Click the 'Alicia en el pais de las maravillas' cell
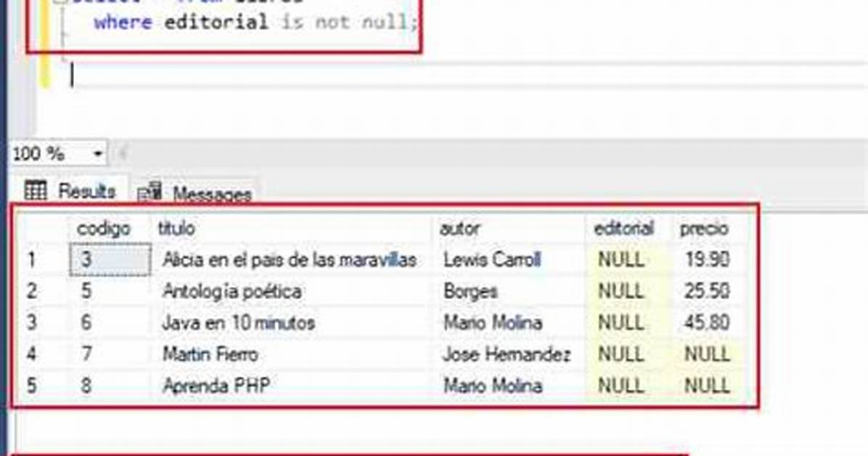This screenshot has height=456, width=868. [x=290, y=260]
